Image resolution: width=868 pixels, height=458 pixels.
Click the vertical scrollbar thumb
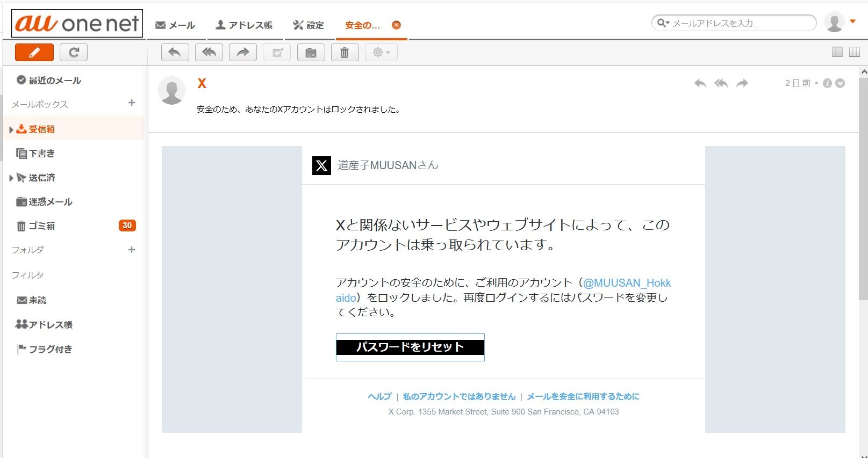(x=864, y=189)
